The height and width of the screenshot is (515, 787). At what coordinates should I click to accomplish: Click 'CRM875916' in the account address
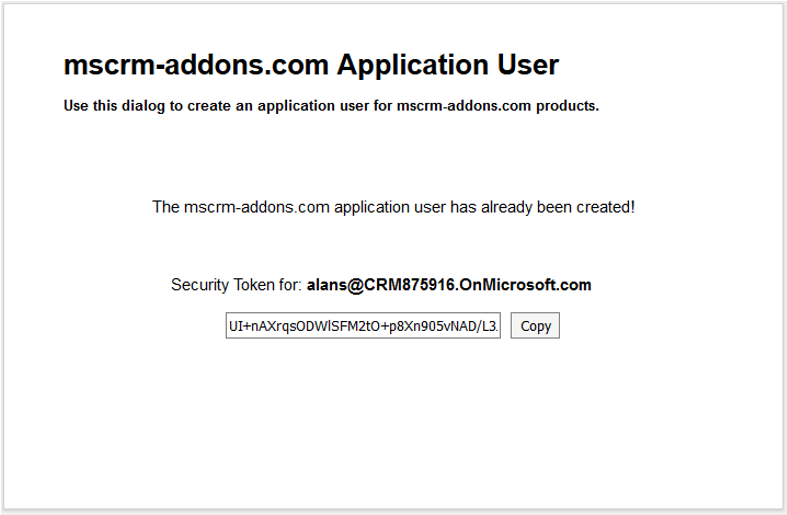click(x=409, y=285)
